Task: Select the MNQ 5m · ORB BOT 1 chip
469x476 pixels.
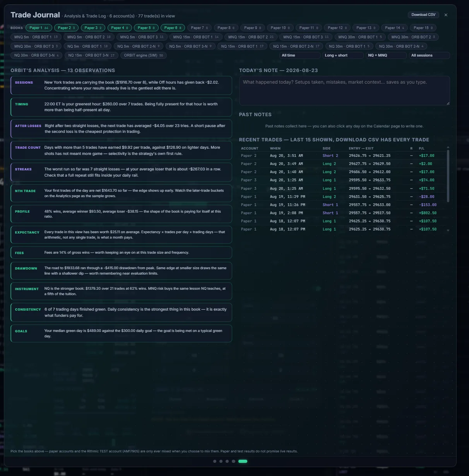Action: [x=36, y=37]
